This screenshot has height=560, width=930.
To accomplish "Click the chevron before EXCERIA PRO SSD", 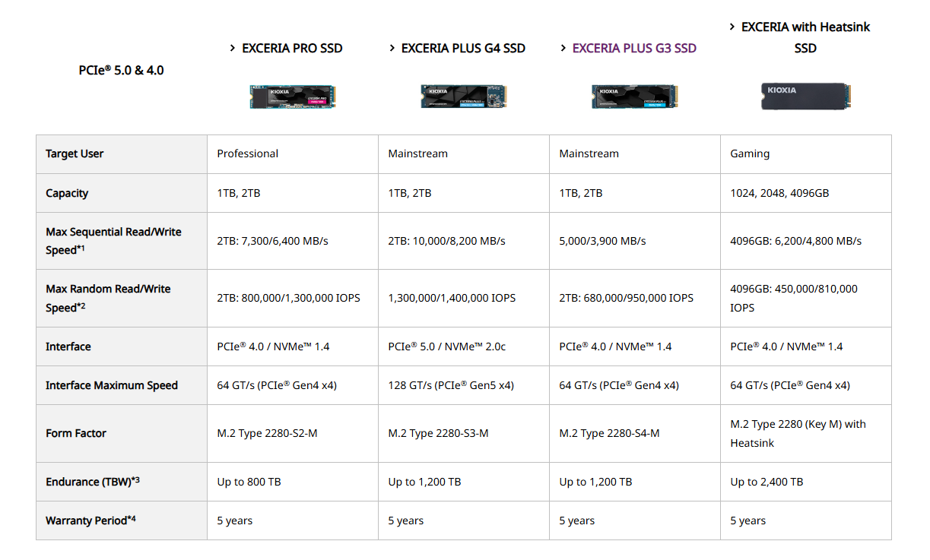I will 233,48.
